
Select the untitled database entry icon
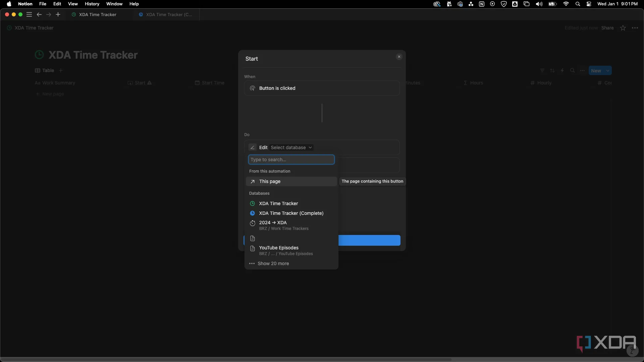pyautogui.click(x=253, y=238)
